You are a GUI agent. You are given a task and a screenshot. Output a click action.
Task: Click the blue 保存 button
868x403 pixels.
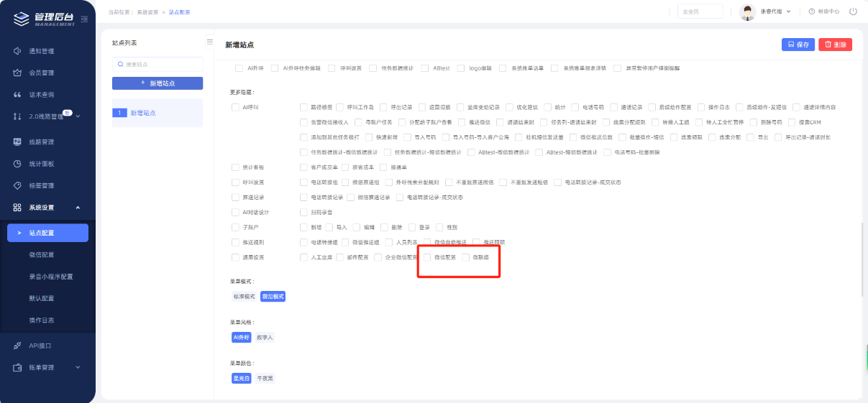[x=798, y=45]
